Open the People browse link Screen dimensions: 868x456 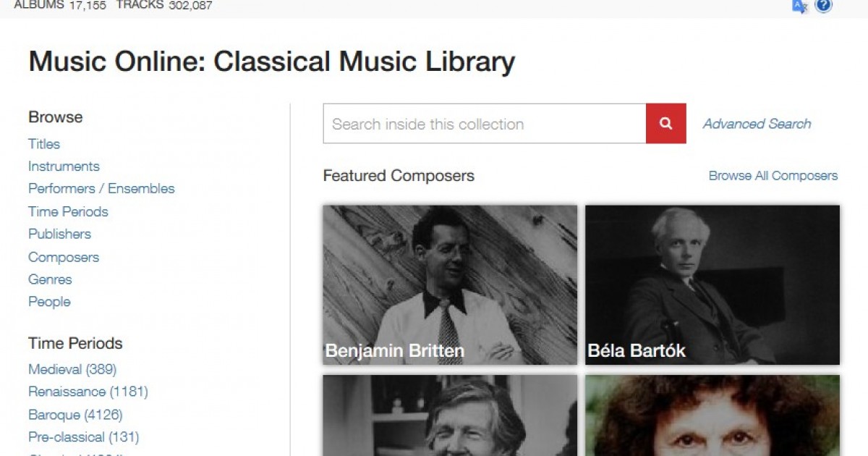49,302
